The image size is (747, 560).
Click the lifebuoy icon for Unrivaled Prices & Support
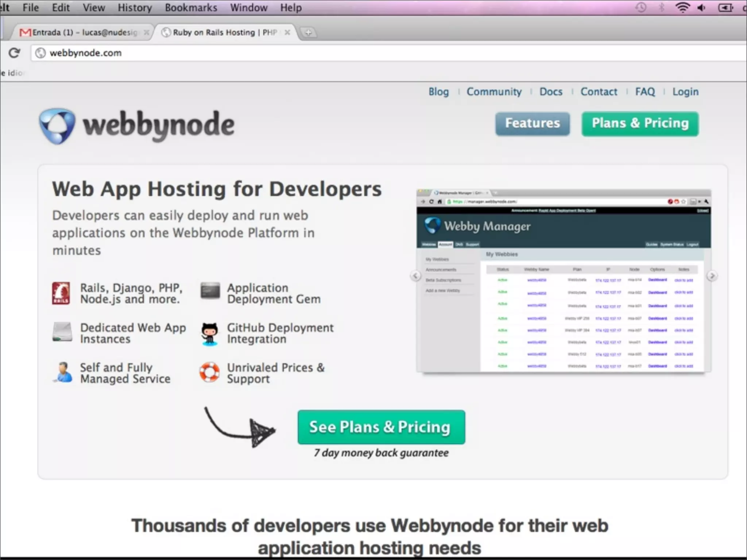pos(209,372)
